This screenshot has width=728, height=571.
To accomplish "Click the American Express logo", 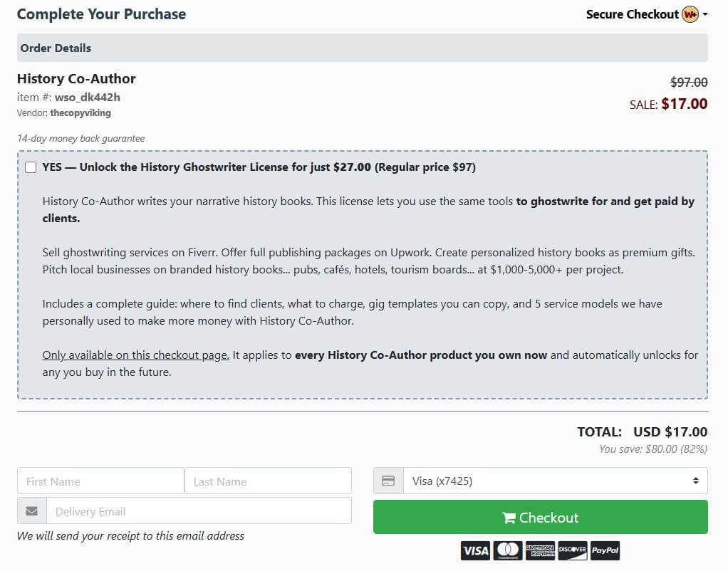I will tap(541, 550).
